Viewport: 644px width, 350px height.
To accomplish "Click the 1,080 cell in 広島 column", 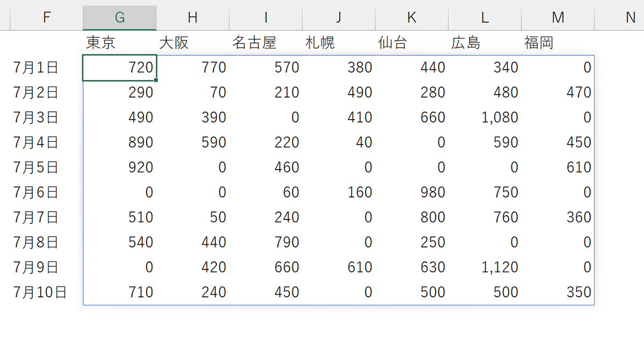I will 485,118.
